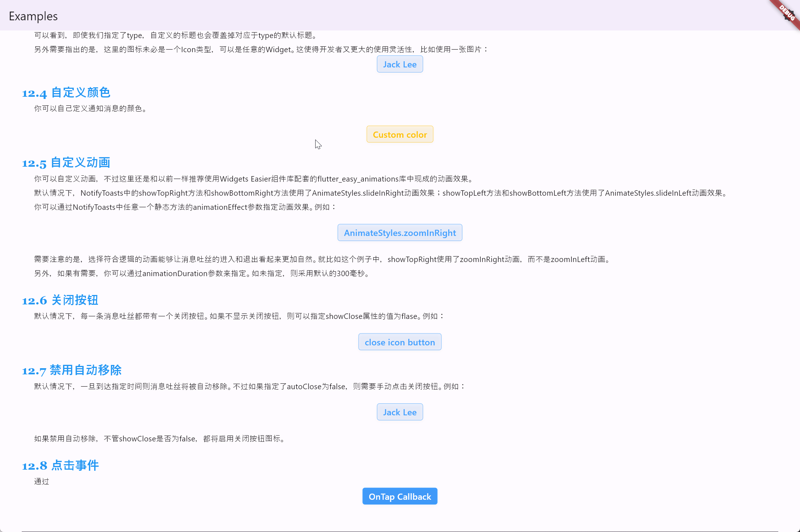Image resolution: width=800 pixels, height=532 pixels.
Task: Click the line mentioning animationDuration default 300
Action: tap(202, 274)
